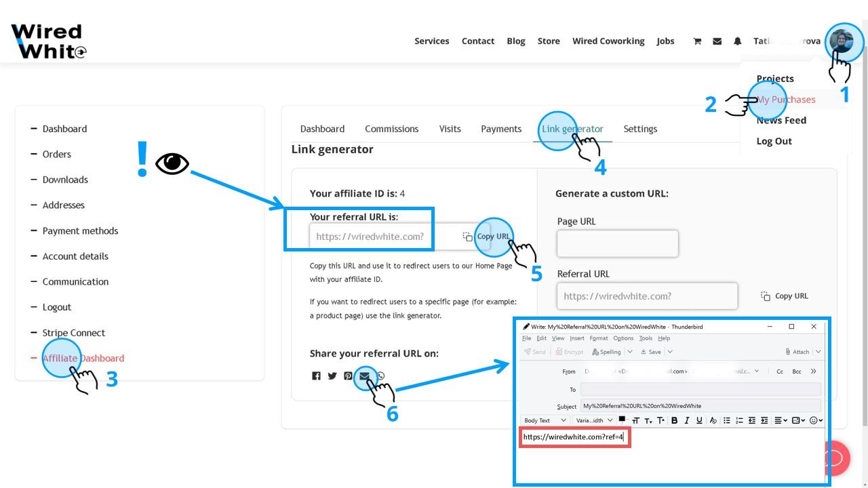This screenshot has height=488, width=868.
Task: Click the Subject field in Thunderbird
Action: click(701, 406)
